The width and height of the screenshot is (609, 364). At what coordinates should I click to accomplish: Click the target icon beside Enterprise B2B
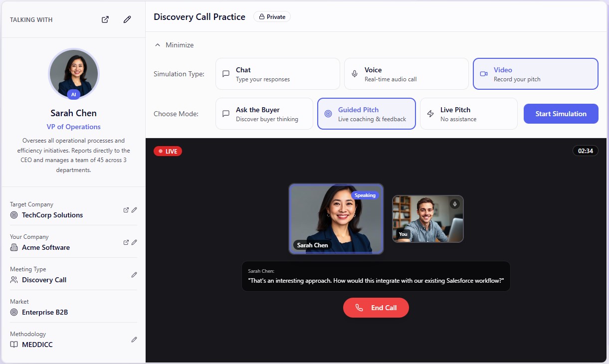(14, 312)
